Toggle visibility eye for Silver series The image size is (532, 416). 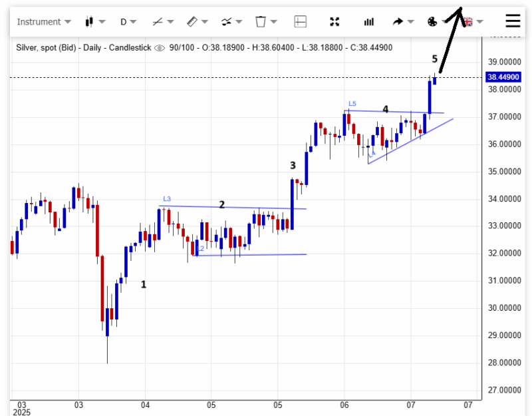coord(158,48)
